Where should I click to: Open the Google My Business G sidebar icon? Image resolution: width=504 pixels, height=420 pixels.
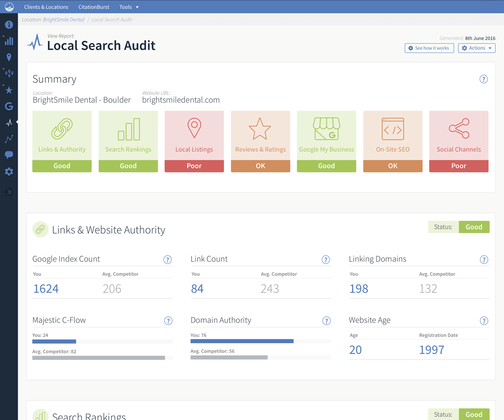9,106
